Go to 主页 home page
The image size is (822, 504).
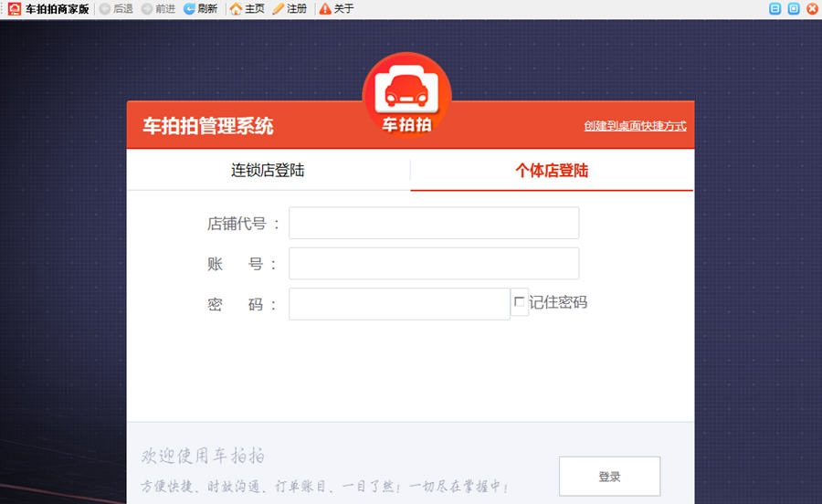pyautogui.click(x=248, y=8)
